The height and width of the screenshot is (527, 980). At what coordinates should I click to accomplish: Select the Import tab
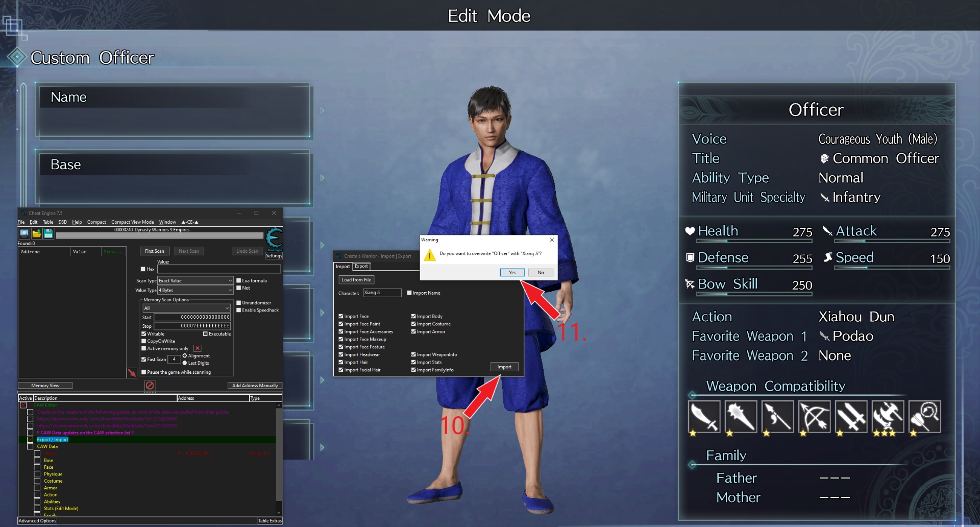pyautogui.click(x=343, y=267)
